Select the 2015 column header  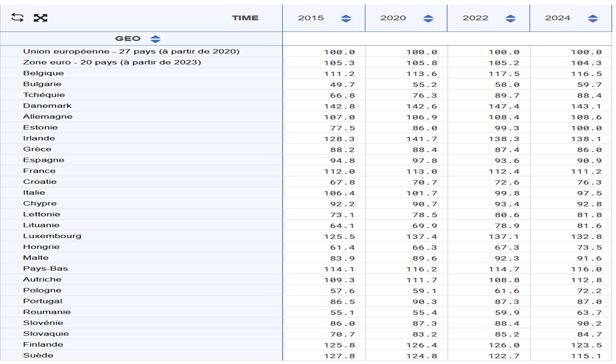click(x=311, y=18)
